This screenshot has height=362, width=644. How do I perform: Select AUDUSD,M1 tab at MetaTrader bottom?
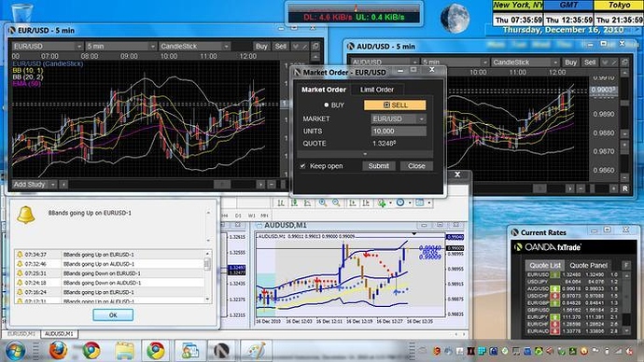(x=59, y=334)
